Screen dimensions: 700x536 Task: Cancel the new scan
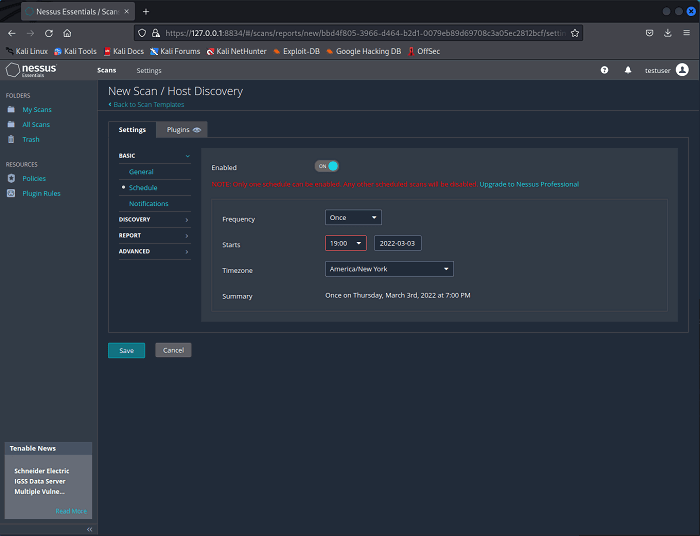(x=173, y=350)
